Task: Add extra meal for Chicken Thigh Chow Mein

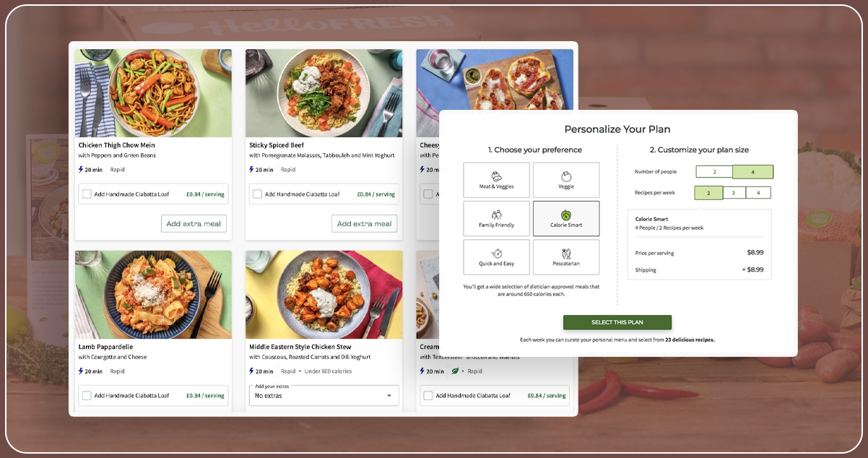Action: [194, 224]
